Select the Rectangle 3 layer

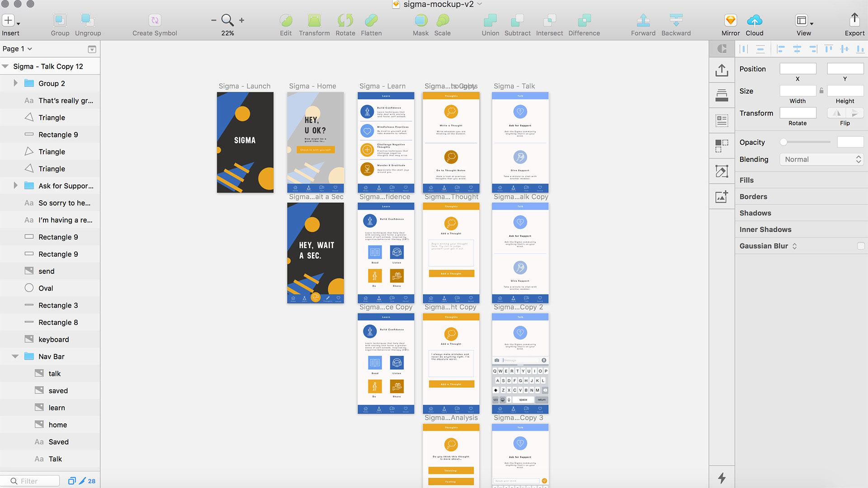tap(50, 305)
